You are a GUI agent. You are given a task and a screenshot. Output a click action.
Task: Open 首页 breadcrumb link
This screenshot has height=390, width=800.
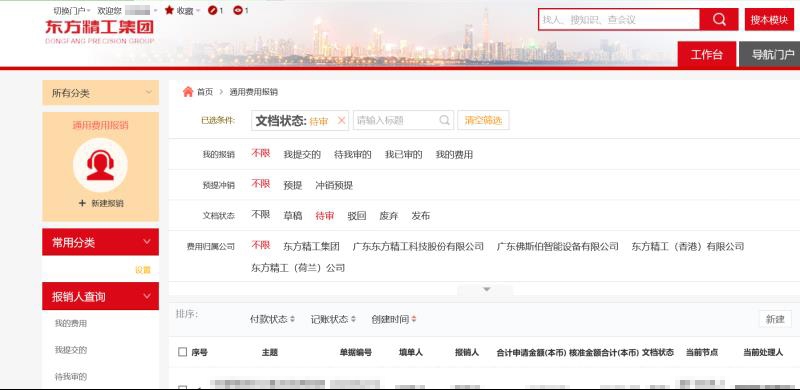[x=205, y=92]
